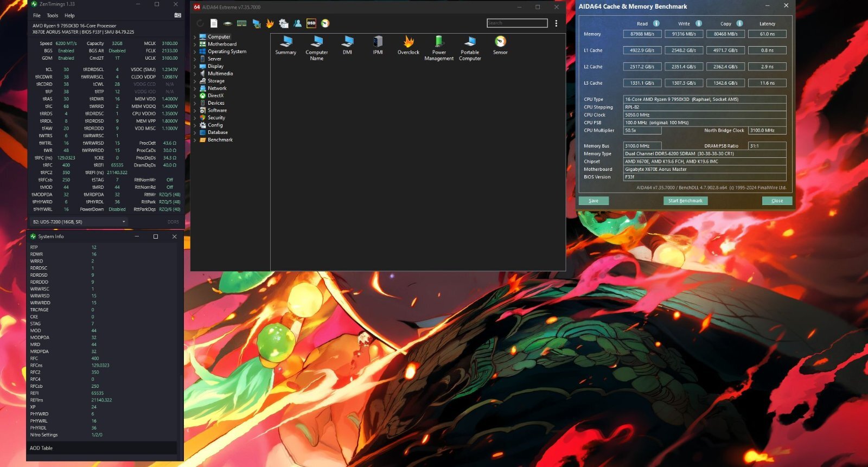
Task: Open the Portable Computer page icon
Action: (x=470, y=48)
